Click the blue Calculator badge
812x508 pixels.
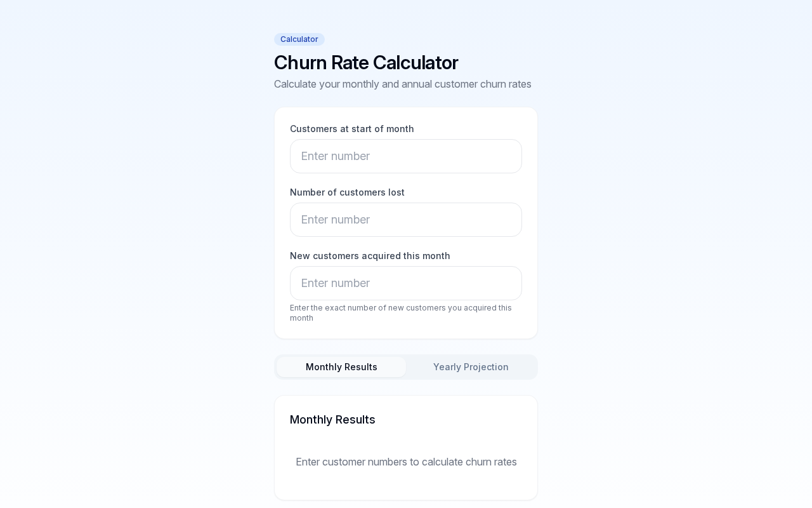(x=299, y=39)
